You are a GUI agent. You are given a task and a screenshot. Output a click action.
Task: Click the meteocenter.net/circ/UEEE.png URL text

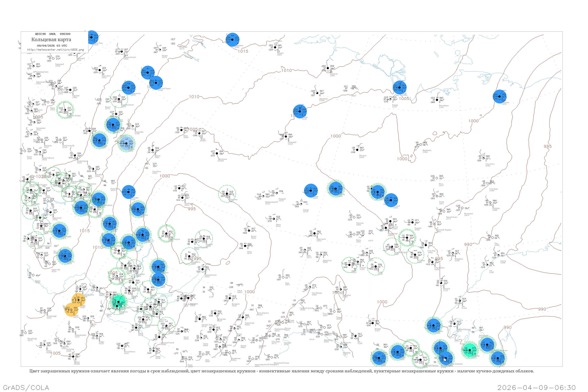pos(55,50)
